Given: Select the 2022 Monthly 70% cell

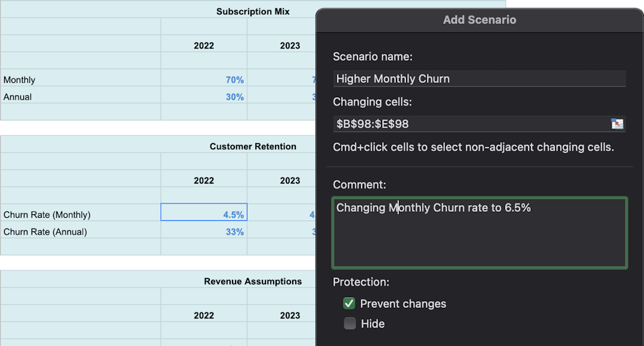Looking at the screenshot, I should (x=204, y=80).
